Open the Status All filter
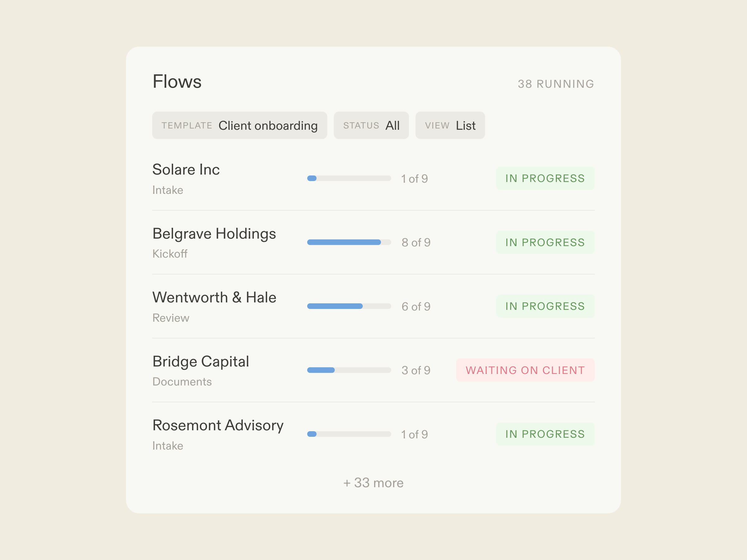The image size is (747, 560). (371, 125)
